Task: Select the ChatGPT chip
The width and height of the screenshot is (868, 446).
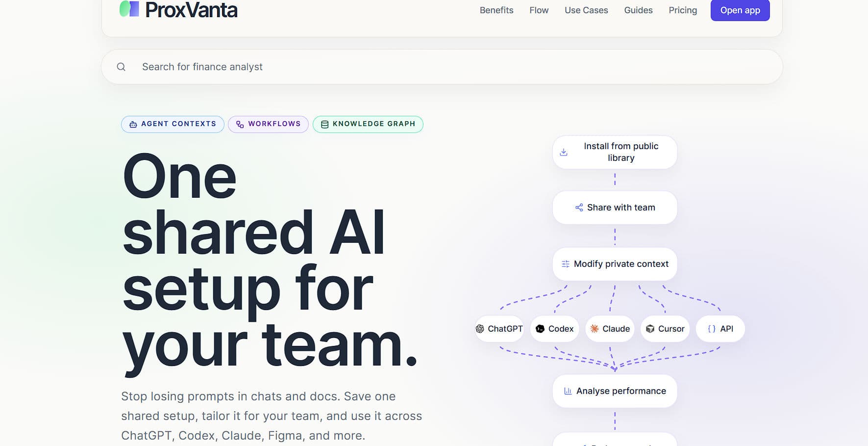Action: [499, 329]
